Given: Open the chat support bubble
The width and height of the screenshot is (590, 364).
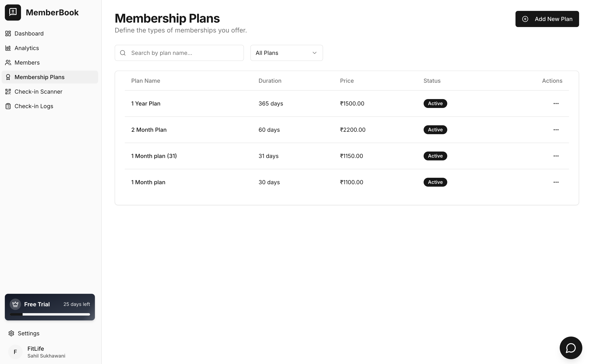Looking at the screenshot, I should [x=570, y=348].
